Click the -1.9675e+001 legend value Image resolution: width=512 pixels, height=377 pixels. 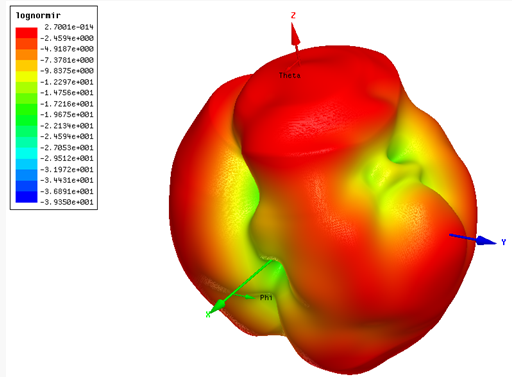(x=67, y=114)
